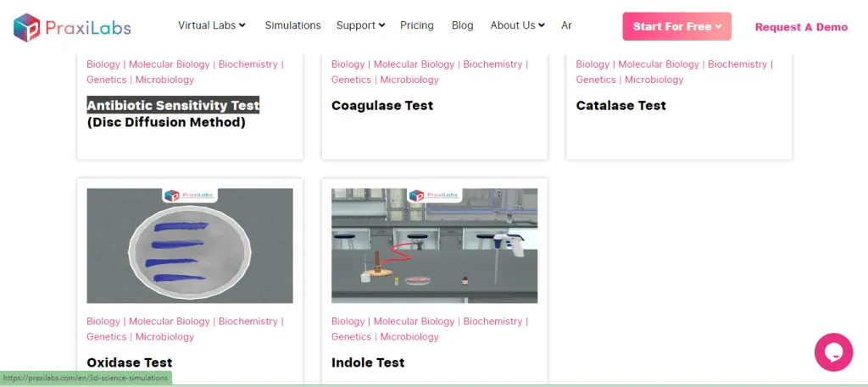This screenshot has height=387, width=868.
Task: Click the Oxidase Test petri dish thumbnail
Action: 190,246
